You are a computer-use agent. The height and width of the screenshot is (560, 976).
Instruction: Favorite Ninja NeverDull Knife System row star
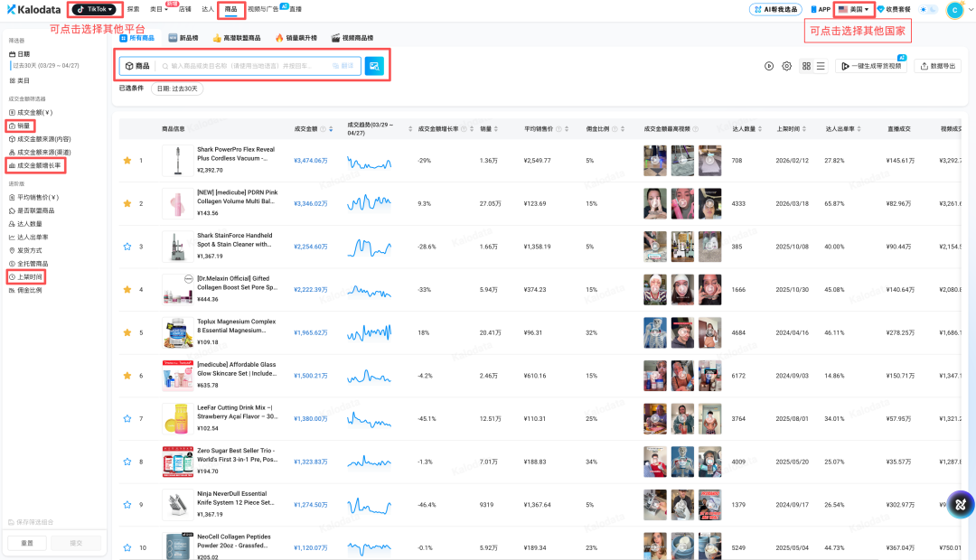(127, 505)
